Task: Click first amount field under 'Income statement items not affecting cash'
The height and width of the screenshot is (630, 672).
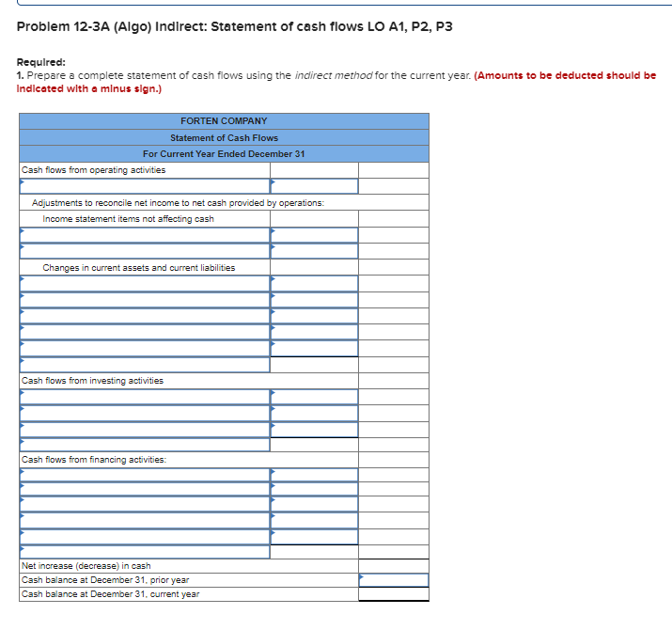Action: coord(314,235)
